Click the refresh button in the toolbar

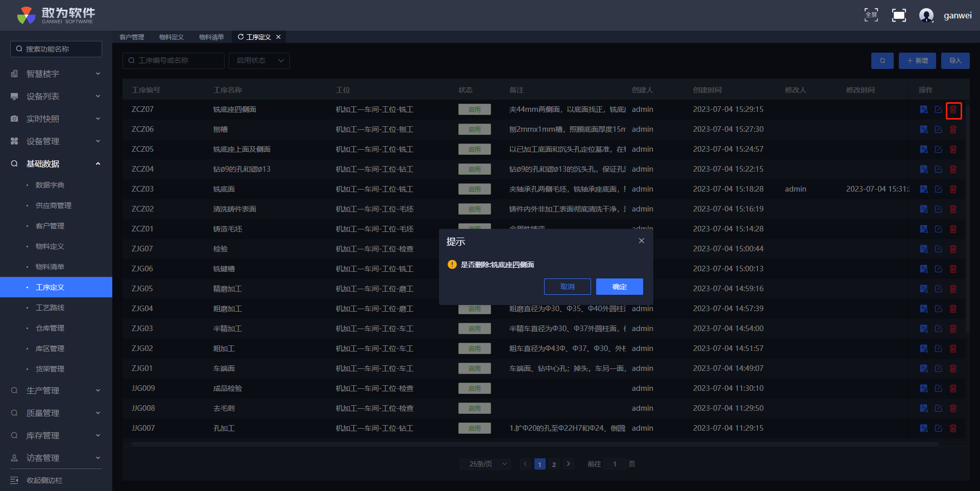click(x=882, y=61)
